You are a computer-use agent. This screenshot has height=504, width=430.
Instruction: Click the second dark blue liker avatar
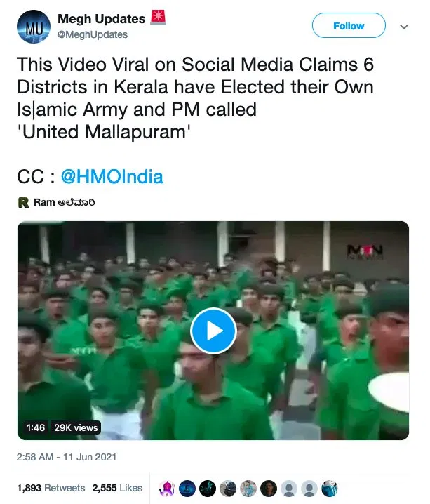click(188, 489)
